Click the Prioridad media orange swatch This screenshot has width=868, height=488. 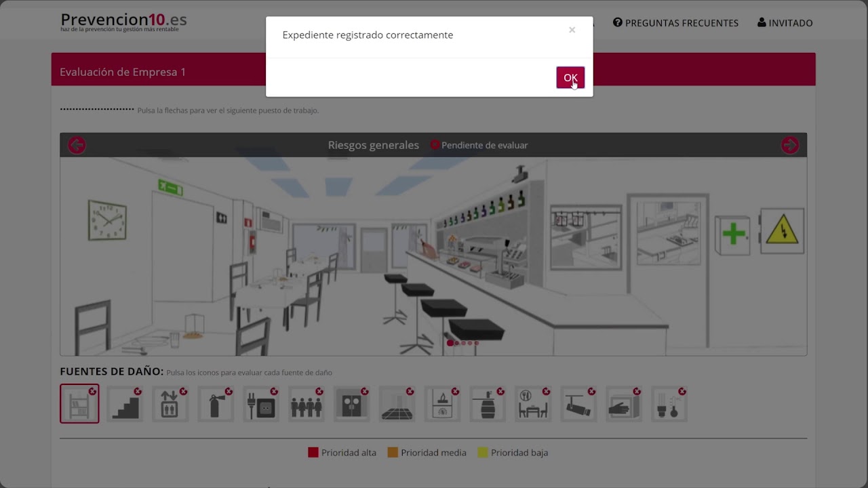[393, 452]
